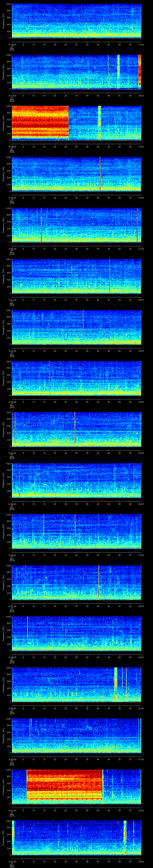This screenshot has width=153, height=868.
Task: Click the red vertical line in 9:19 spectrogram
Action: (100, 174)
